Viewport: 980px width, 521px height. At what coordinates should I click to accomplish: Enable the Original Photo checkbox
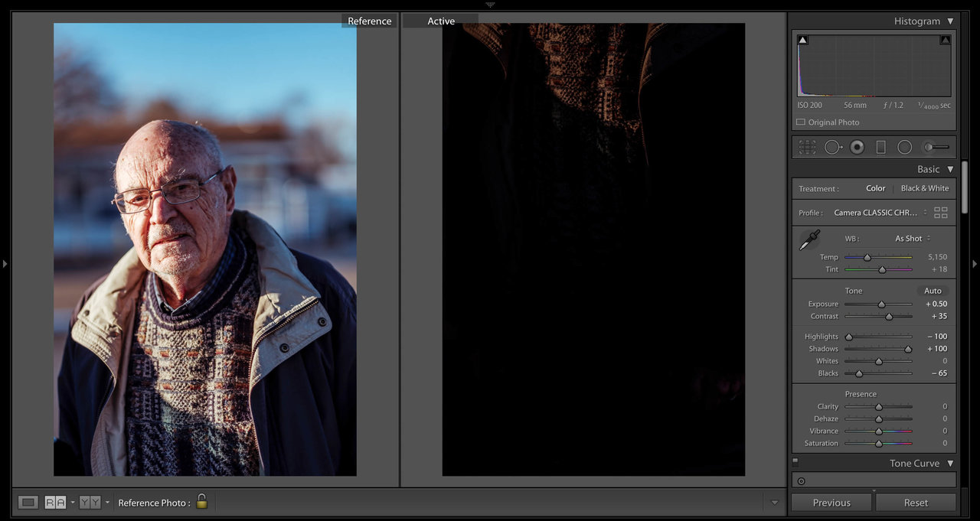click(801, 122)
